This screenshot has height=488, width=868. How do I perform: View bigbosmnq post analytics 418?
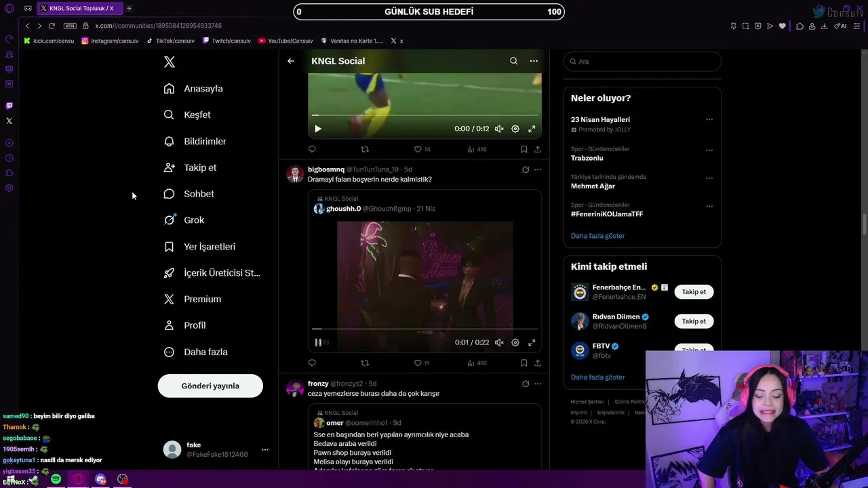click(477, 363)
